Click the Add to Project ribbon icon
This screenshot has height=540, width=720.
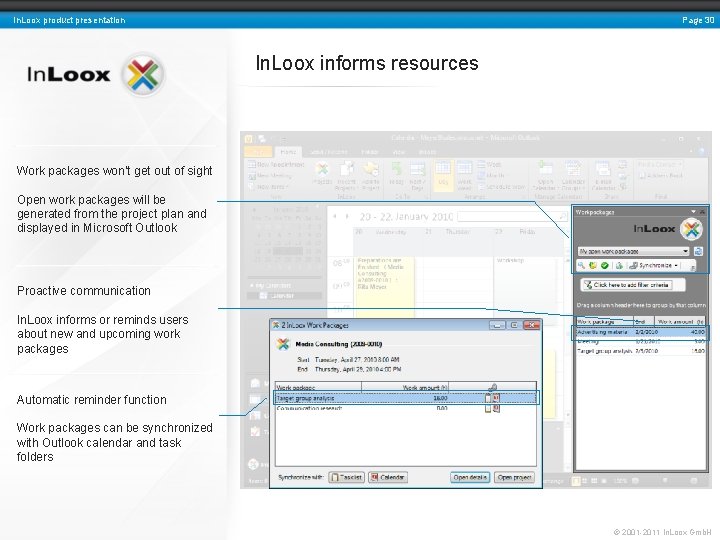click(370, 175)
